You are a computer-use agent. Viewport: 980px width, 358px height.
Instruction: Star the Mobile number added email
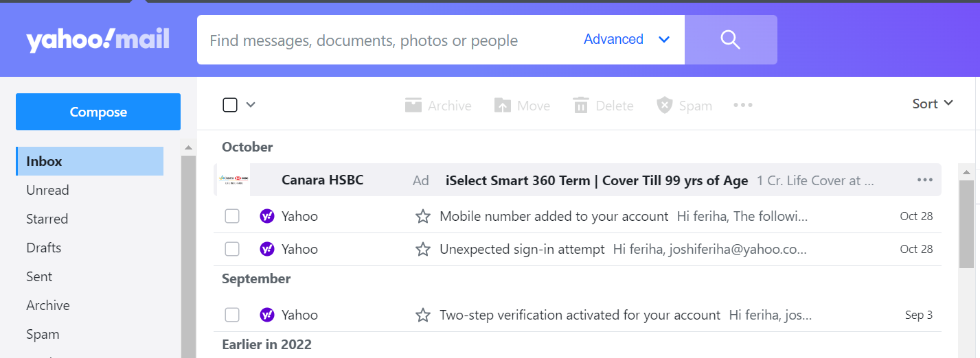click(x=423, y=217)
